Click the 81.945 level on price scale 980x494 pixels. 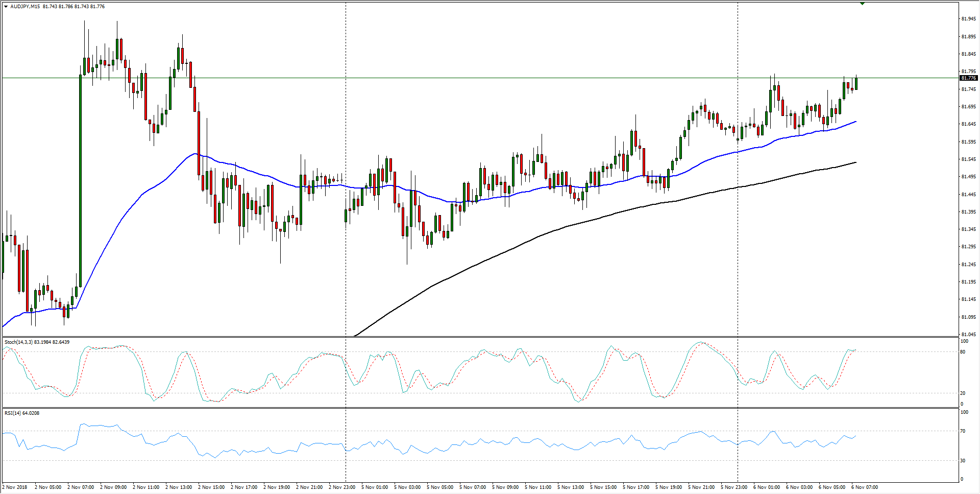click(968, 19)
